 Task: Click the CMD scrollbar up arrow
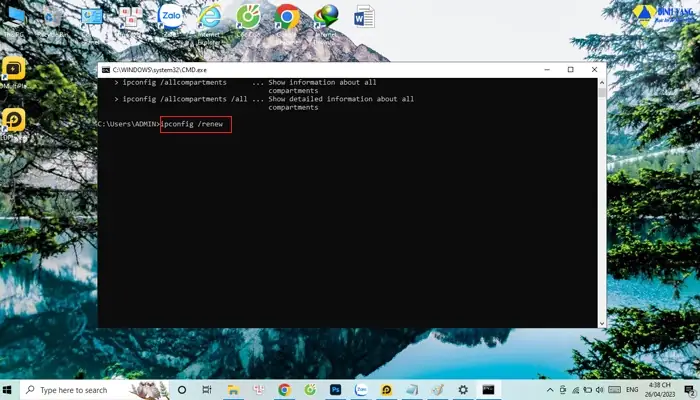pos(602,83)
